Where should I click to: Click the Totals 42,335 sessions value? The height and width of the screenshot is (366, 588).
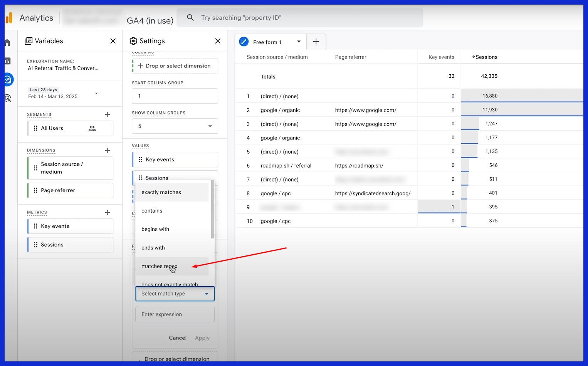click(489, 76)
